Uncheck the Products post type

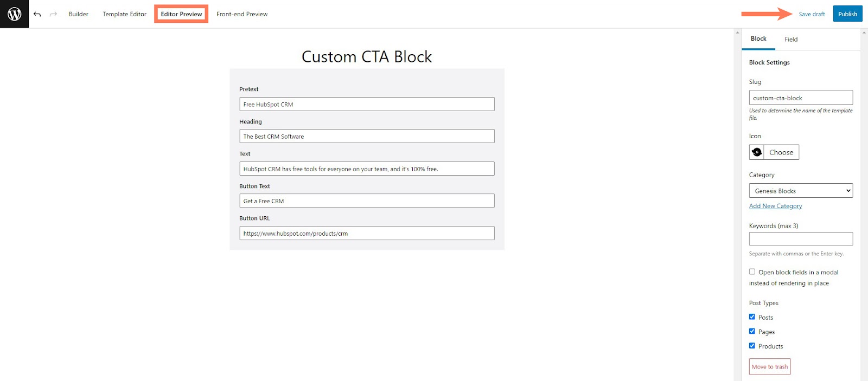pos(752,345)
